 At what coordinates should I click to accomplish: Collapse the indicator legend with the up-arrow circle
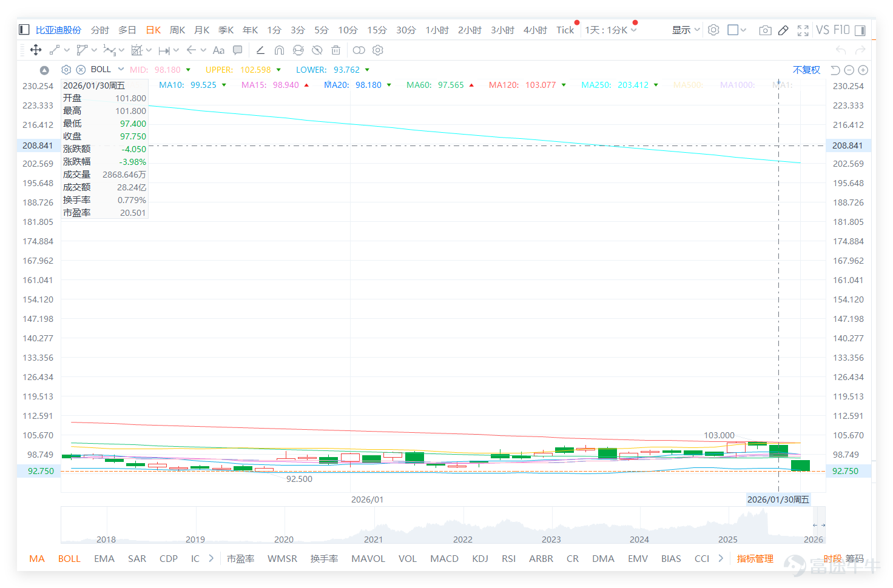[44, 70]
